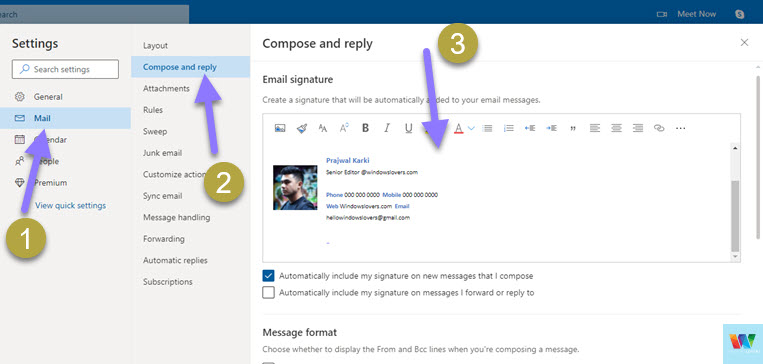This screenshot has height=364, width=763.
Task: Click the Premium diamond icon
Action: (x=19, y=183)
